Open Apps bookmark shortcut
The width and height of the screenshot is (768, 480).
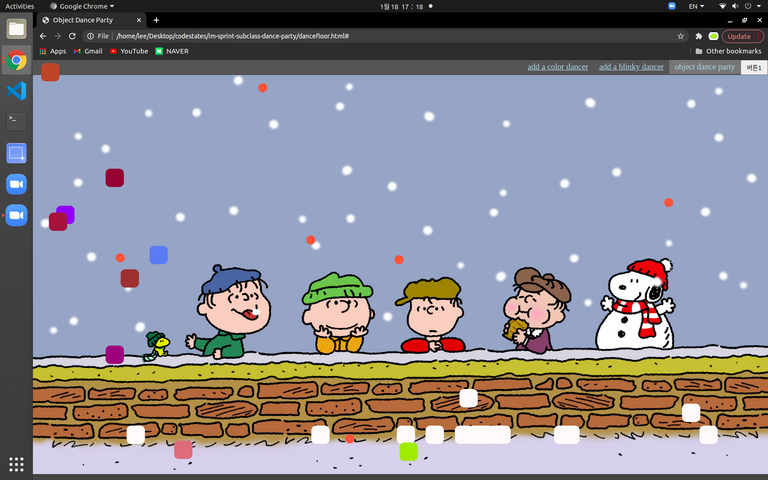point(53,51)
